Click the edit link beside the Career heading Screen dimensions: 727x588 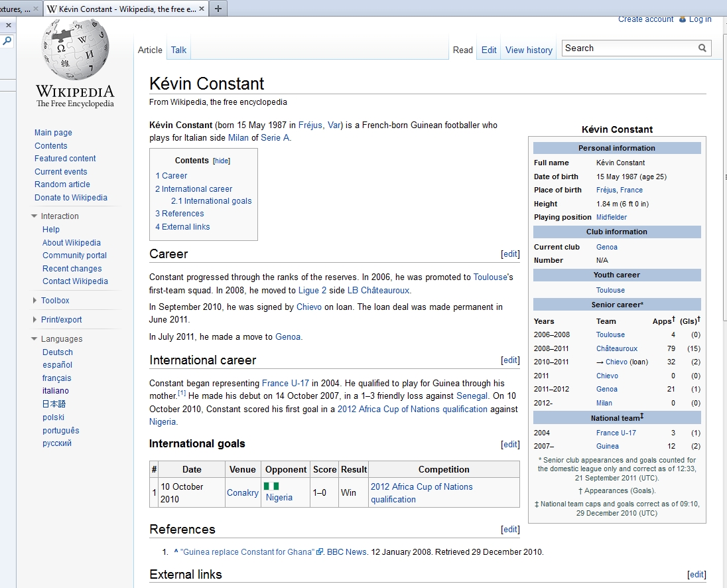pos(511,254)
